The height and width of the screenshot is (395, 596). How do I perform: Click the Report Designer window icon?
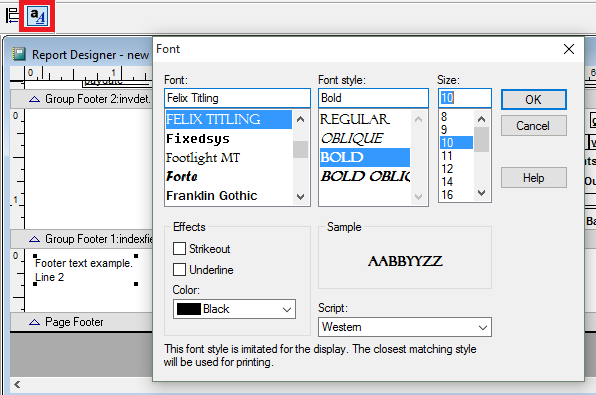tap(19, 54)
